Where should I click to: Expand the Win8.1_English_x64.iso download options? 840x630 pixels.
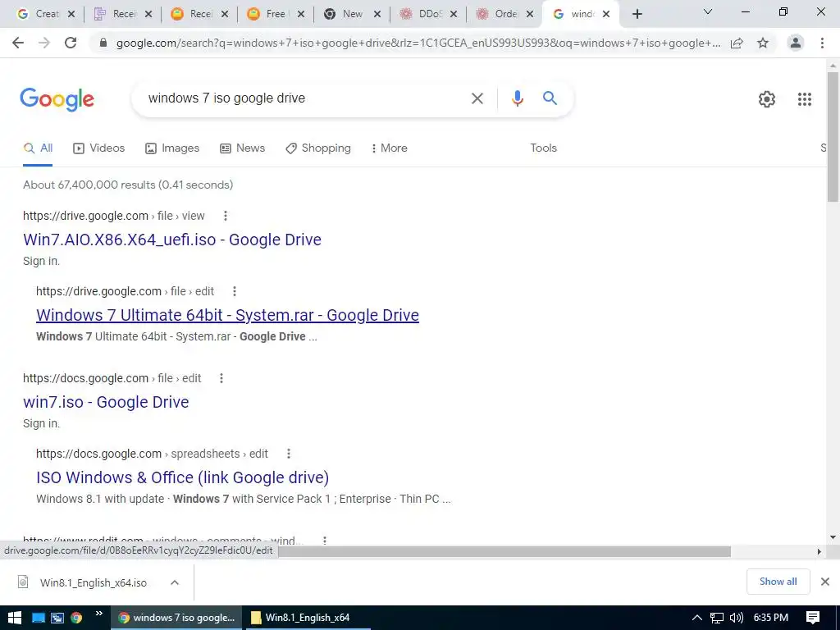pos(175,582)
